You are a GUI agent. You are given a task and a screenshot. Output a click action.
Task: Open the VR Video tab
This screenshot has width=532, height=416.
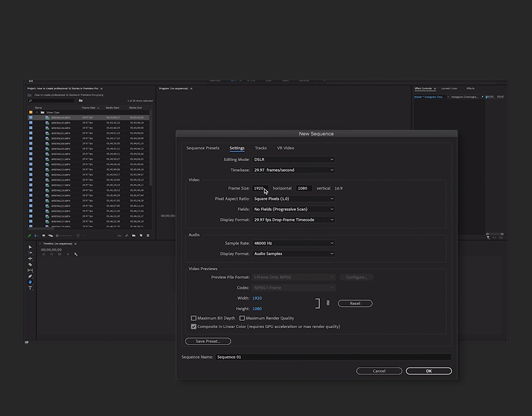coord(286,148)
